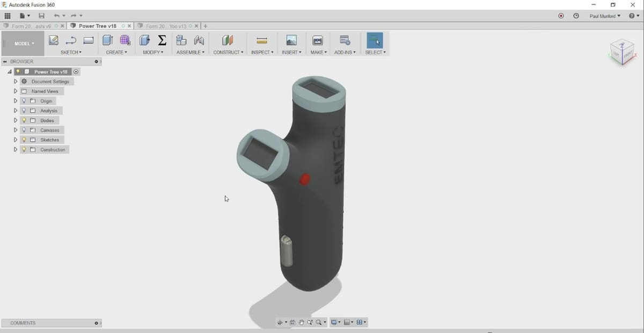
Task: Select the Press Pull modify icon
Action: pyautogui.click(x=144, y=40)
